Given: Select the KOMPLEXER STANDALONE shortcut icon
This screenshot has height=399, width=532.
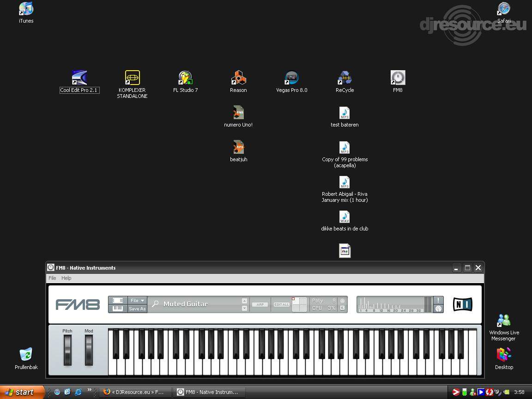Looking at the screenshot, I should [x=132, y=78].
